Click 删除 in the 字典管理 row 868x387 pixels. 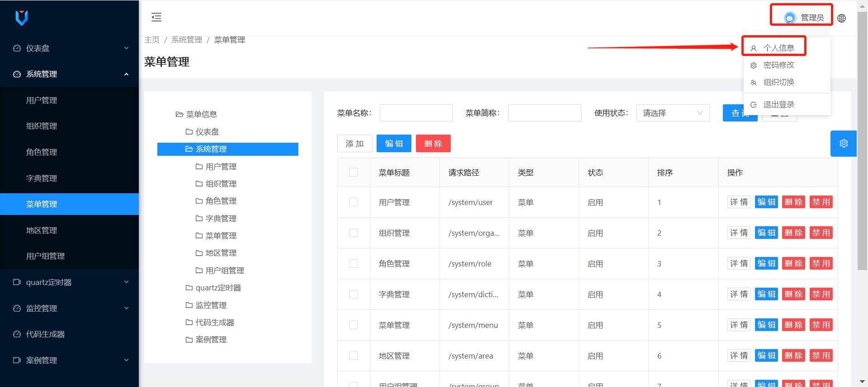pyautogui.click(x=793, y=294)
